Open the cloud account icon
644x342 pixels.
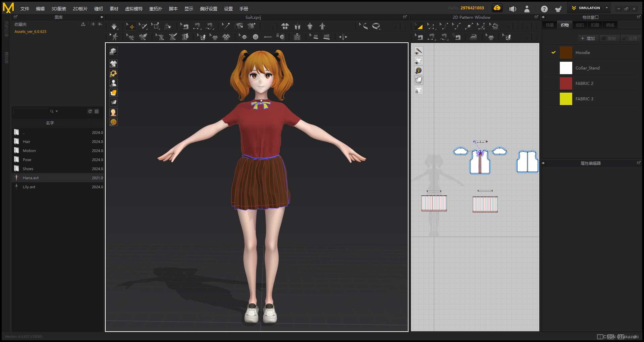(x=497, y=8)
